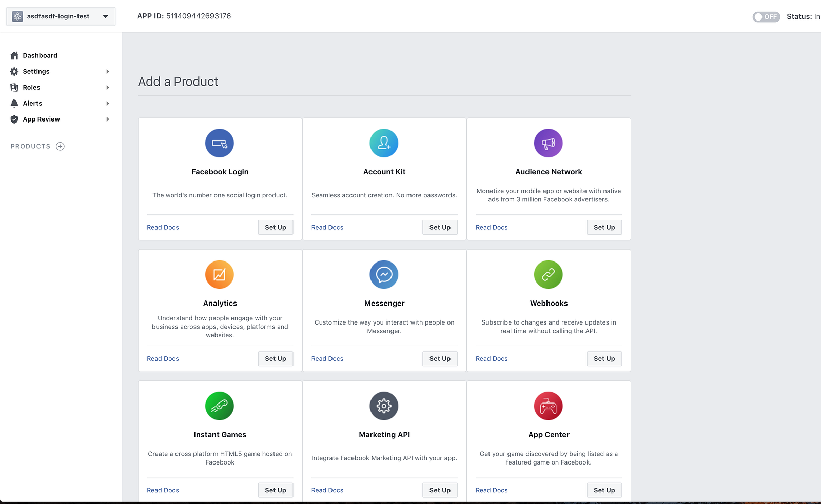The width and height of the screenshot is (821, 504).
Task: Click the orange Analytics chart icon
Action: [220, 274]
